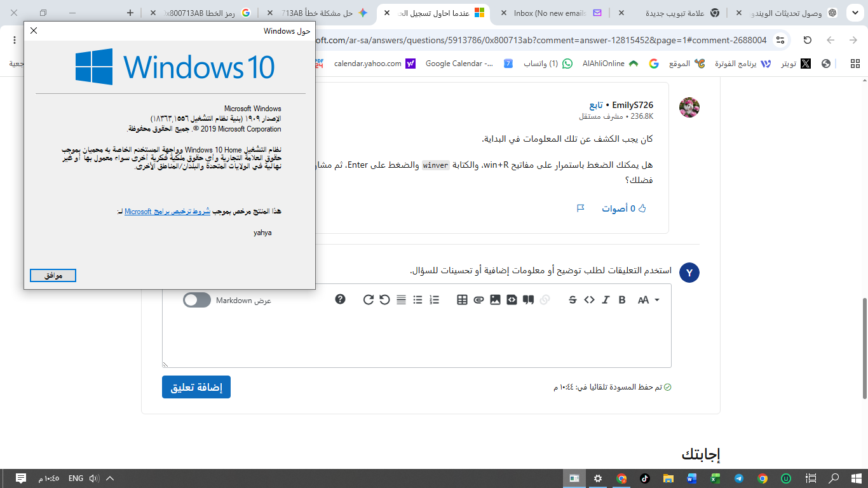Insert a table in the comment editor
Viewport: 868px width, 488px height.
(x=462, y=300)
